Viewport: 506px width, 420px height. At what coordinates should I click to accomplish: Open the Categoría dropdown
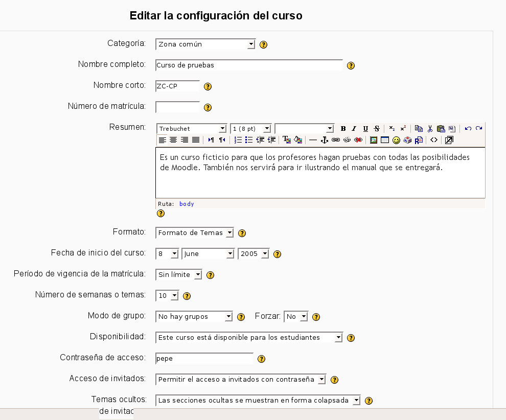(204, 44)
